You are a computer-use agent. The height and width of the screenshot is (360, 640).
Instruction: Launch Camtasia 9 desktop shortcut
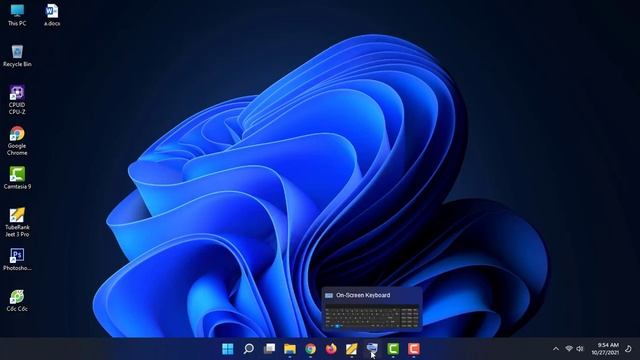[x=17, y=178]
